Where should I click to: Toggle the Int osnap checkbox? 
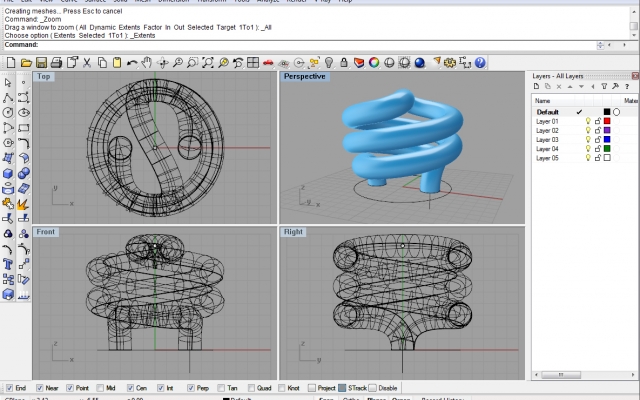(x=160, y=388)
